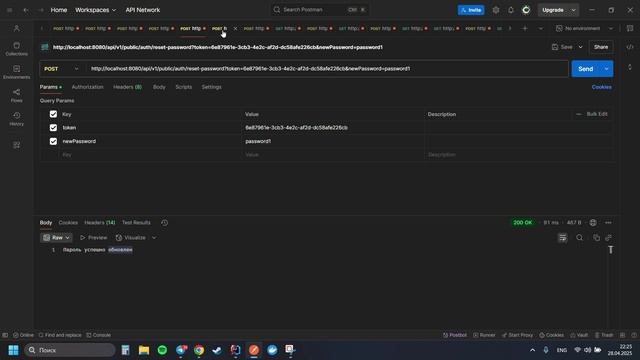Viewport: 640px width, 360px height.
Task: Uncheck the newPassword parameter checkbox
Action: click(53, 141)
